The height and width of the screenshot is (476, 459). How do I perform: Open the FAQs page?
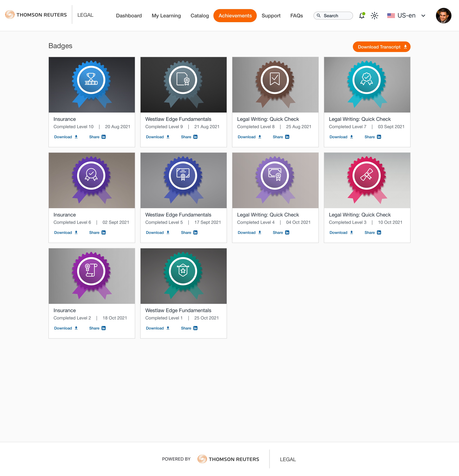point(296,16)
